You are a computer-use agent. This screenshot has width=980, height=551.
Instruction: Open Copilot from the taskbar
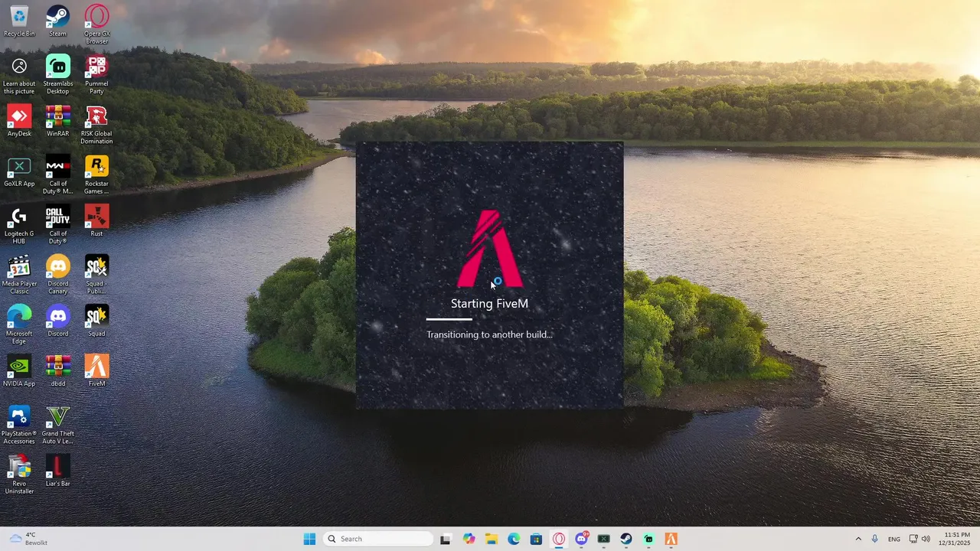coord(469,539)
